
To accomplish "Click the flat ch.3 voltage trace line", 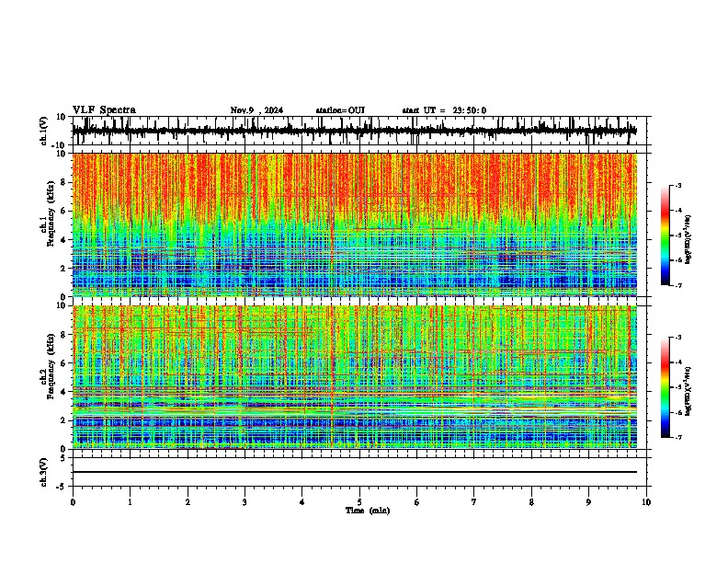I will (354, 472).
